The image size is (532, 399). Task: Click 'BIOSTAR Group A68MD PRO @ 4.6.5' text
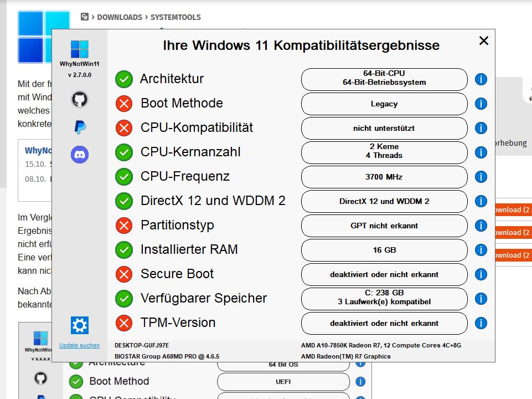[x=167, y=356]
